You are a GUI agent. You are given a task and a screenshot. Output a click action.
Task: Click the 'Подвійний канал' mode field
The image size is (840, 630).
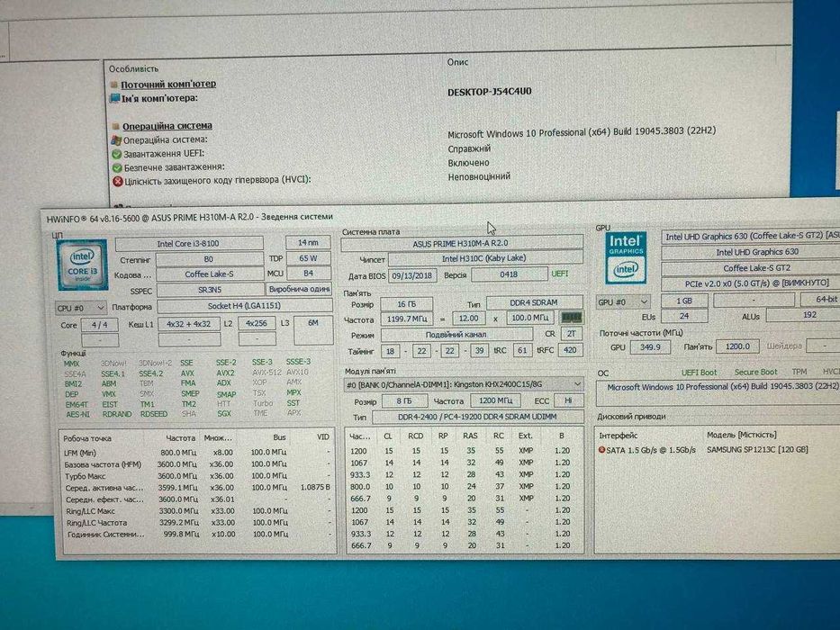[x=456, y=334]
